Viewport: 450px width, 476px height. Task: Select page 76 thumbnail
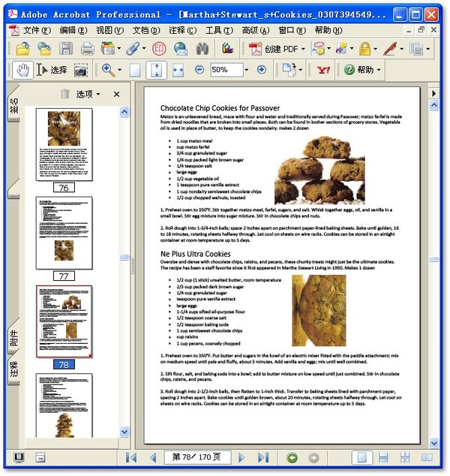tap(64, 145)
